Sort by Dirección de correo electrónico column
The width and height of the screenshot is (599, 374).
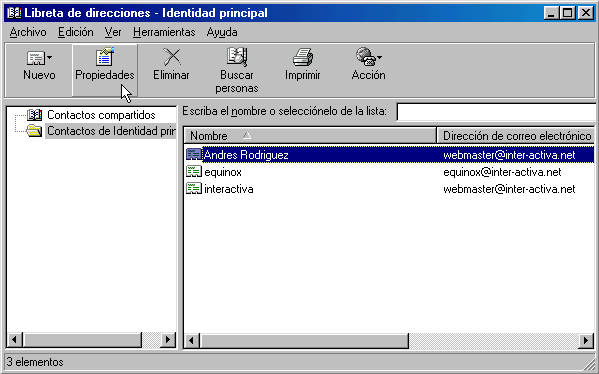[515, 136]
